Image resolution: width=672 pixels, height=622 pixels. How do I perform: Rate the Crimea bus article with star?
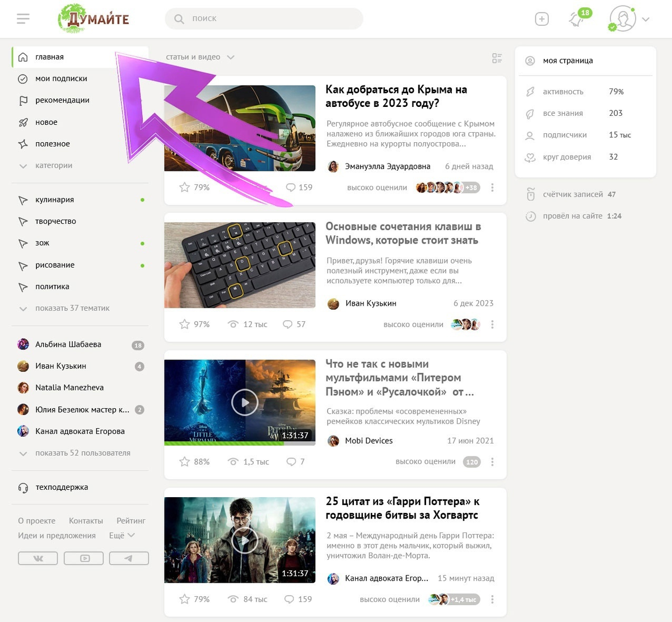click(x=184, y=187)
